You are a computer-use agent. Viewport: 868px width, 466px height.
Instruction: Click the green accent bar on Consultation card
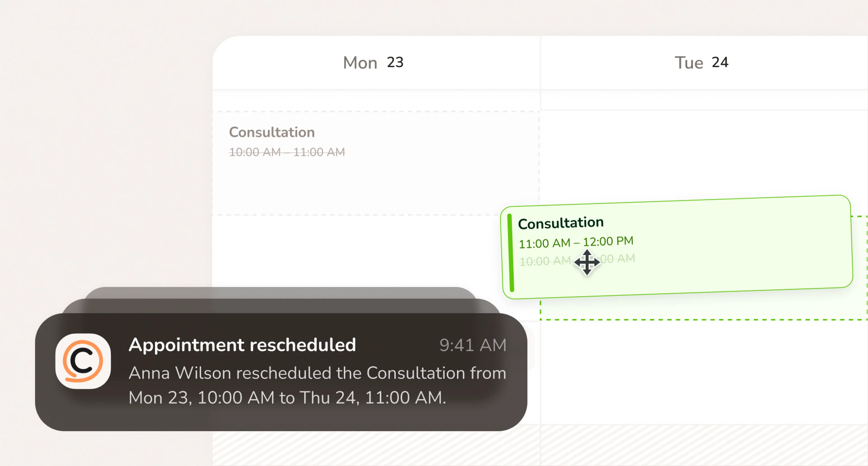click(510, 253)
